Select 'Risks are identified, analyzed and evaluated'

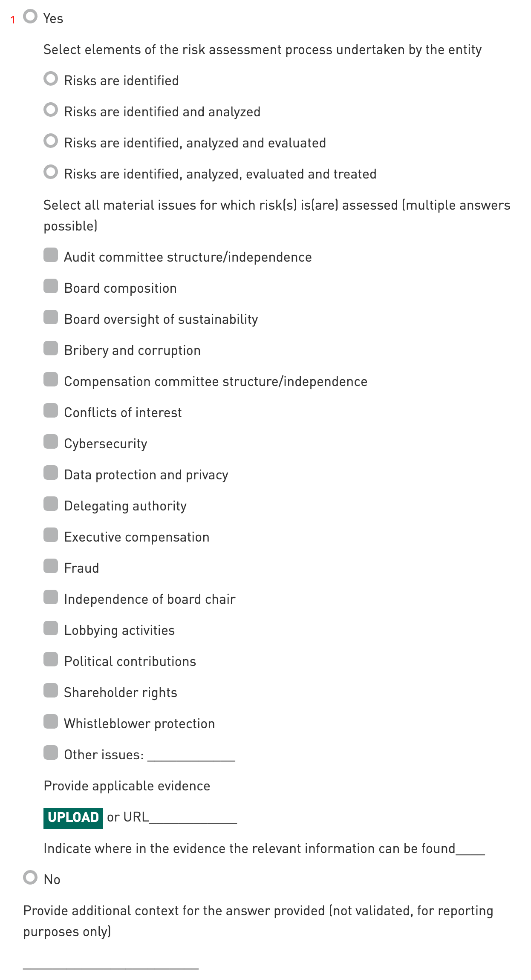51,141
